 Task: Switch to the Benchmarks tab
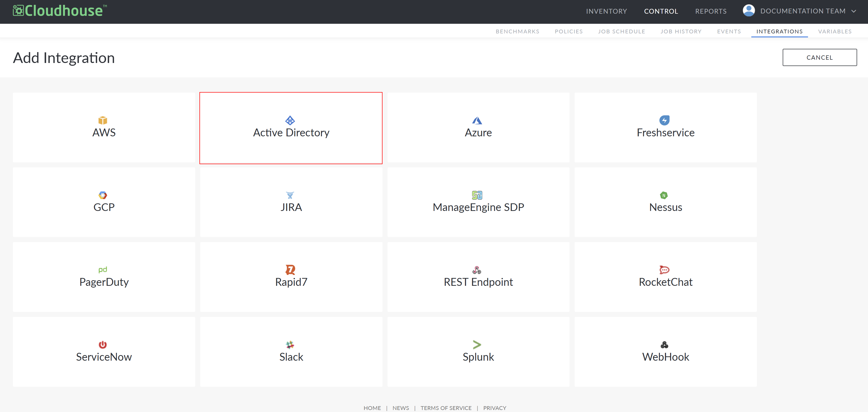click(x=517, y=31)
